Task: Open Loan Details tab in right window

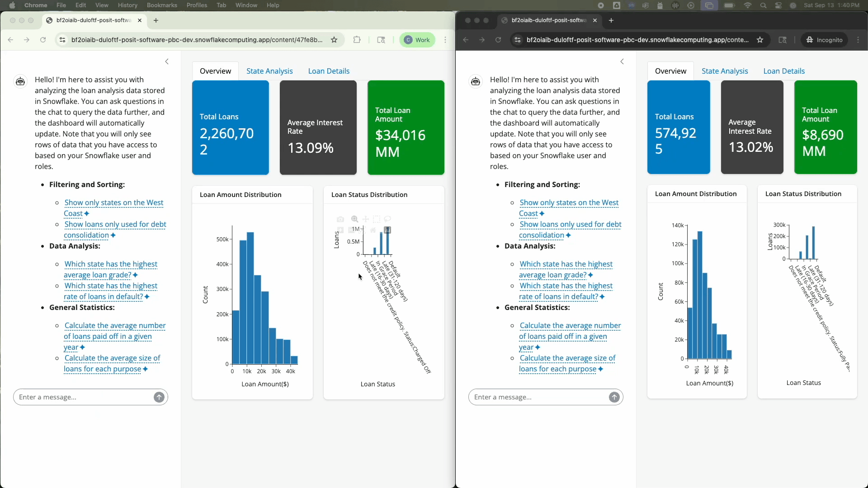Action: coord(784,71)
